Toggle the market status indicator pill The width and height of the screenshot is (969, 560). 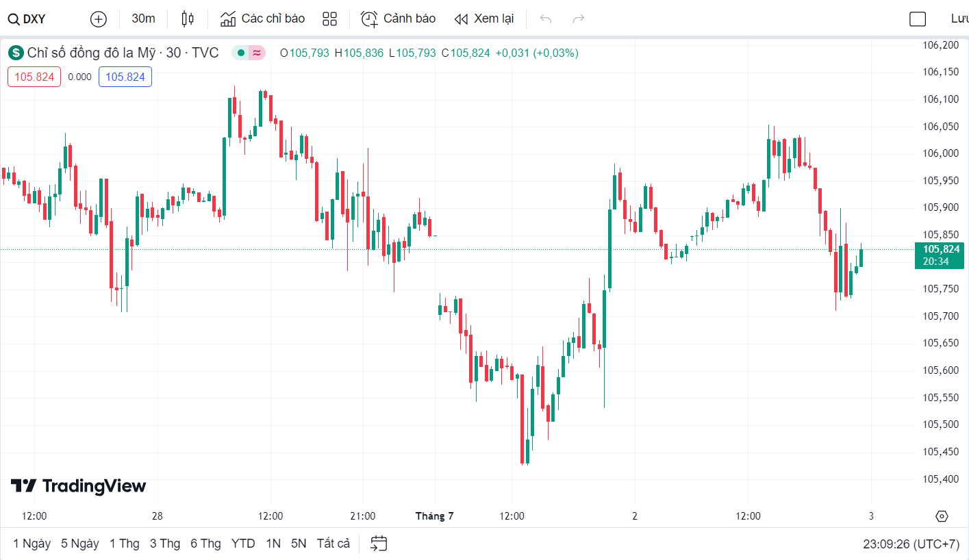(248, 53)
